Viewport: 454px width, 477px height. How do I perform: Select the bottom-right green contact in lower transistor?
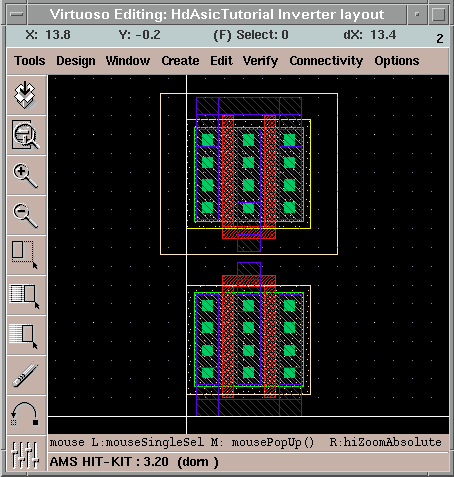click(289, 373)
